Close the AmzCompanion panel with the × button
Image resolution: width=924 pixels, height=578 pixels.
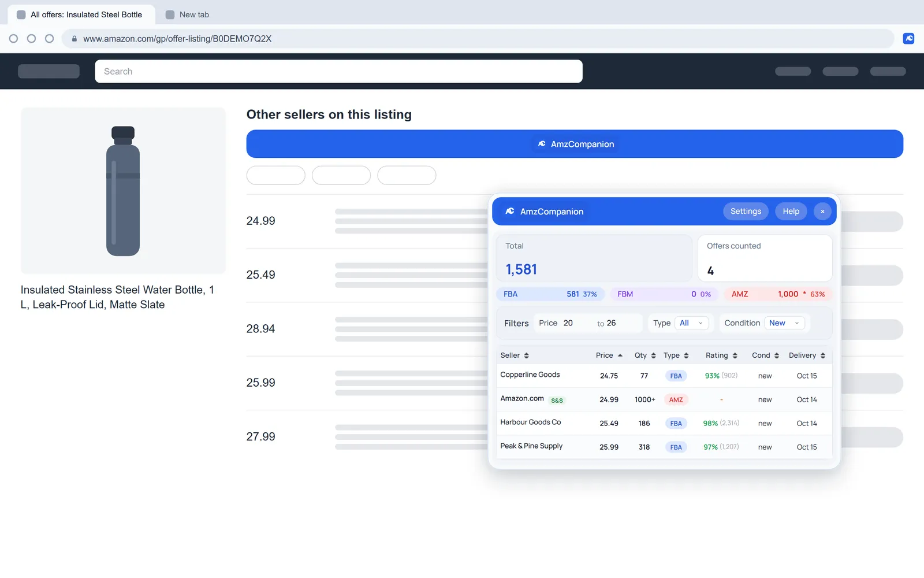822,212
